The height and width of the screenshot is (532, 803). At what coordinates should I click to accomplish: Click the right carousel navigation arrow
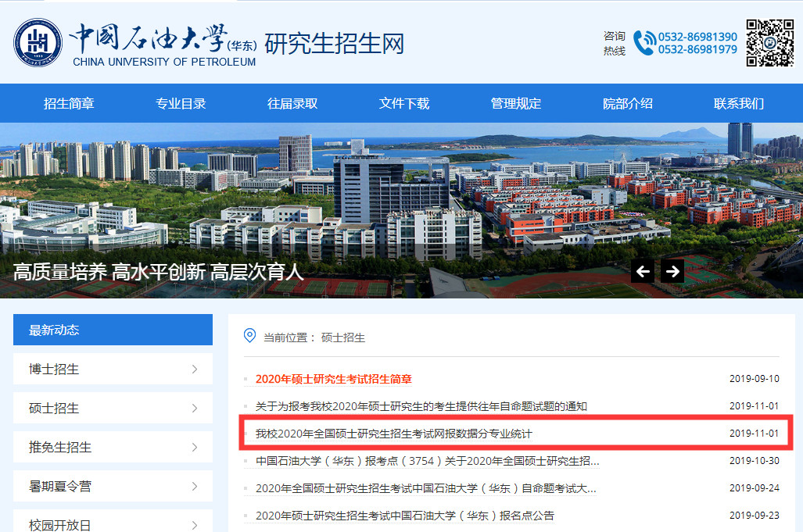pos(672,271)
